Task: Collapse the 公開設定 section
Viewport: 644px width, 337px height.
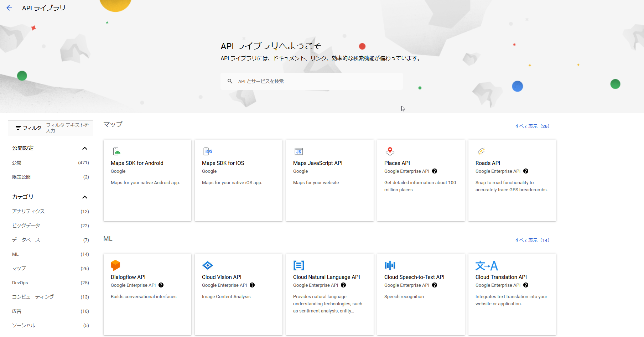Action: click(x=85, y=148)
